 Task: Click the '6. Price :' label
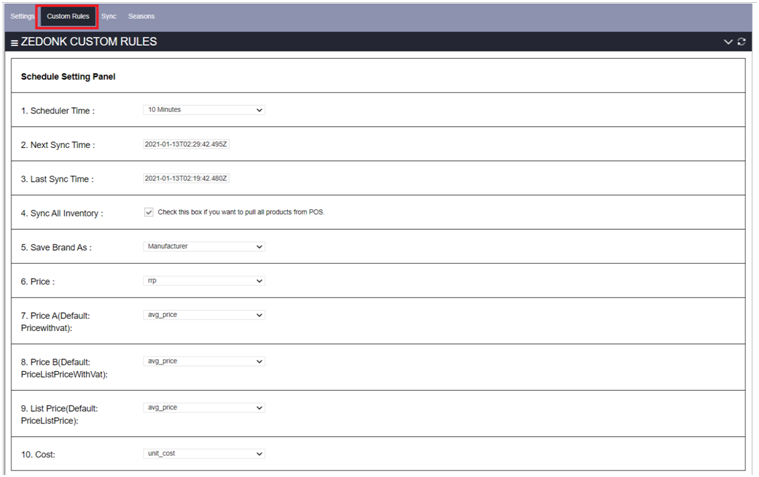(x=38, y=282)
